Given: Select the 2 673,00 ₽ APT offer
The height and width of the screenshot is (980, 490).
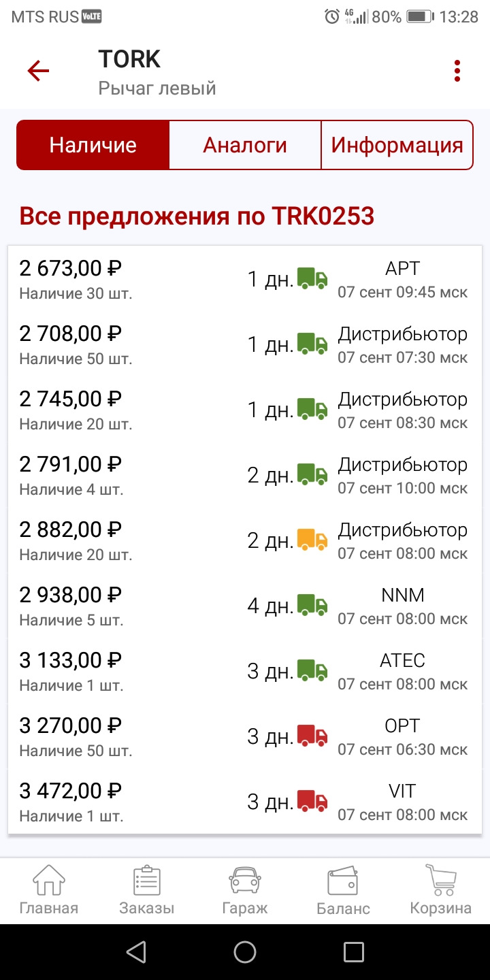Looking at the screenshot, I should pos(245,280).
